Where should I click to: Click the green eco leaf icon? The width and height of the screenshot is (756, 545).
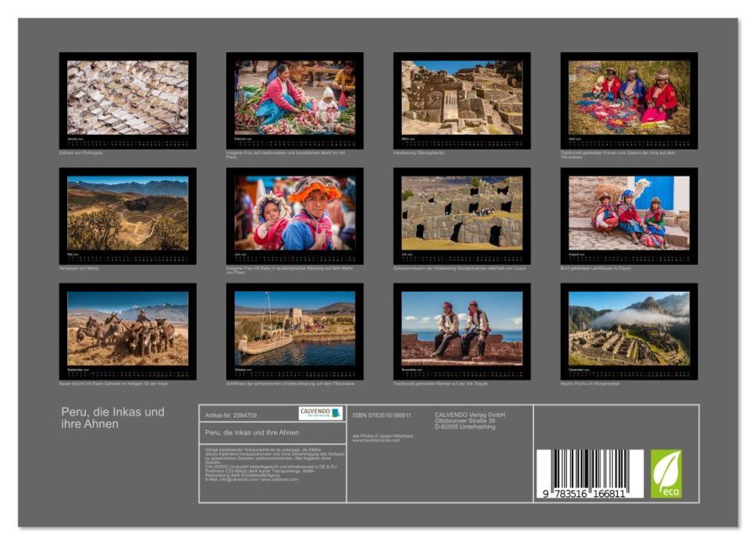pyautogui.click(x=666, y=474)
